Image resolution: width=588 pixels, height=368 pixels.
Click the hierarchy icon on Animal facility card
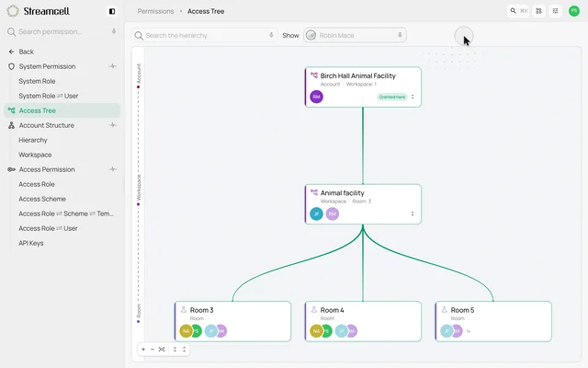tap(314, 192)
